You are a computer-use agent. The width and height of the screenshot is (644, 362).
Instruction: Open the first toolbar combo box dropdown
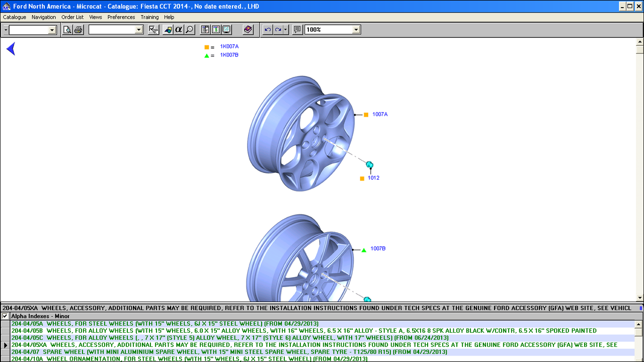pyautogui.click(x=52, y=30)
